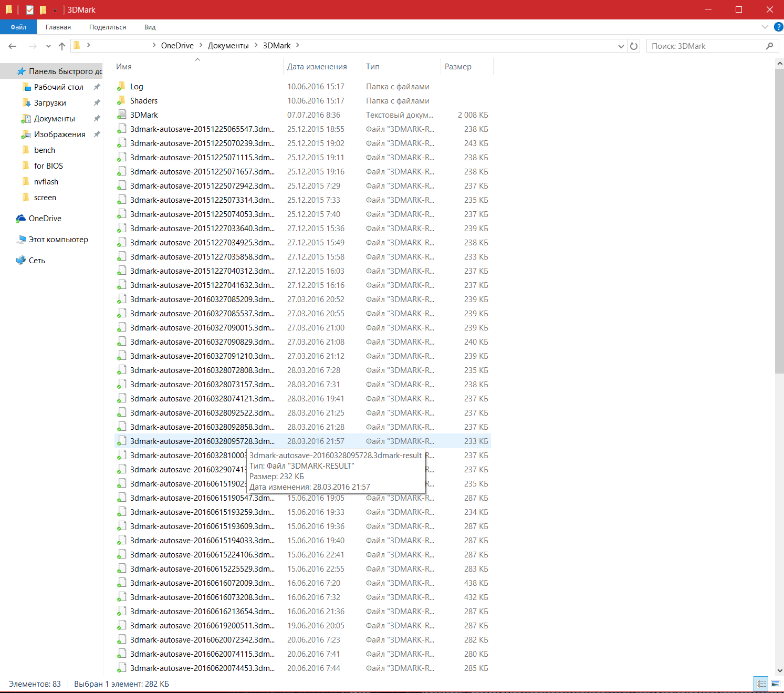
Task: Sort by the Тип column header
Action: pos(401,67)
